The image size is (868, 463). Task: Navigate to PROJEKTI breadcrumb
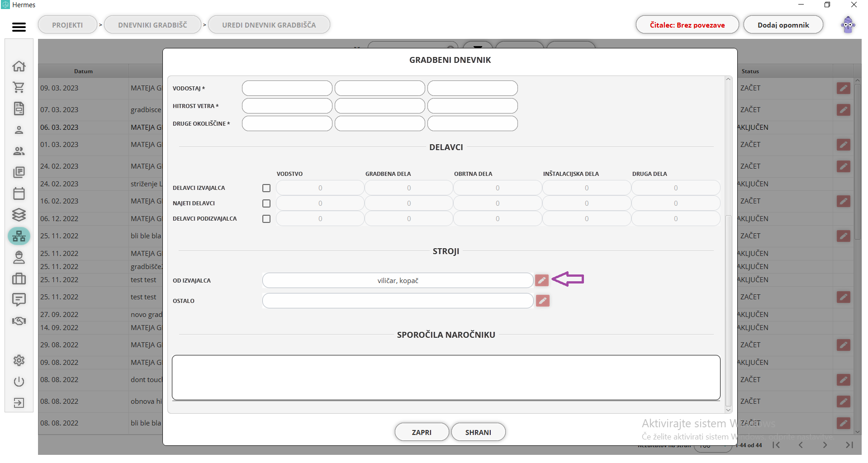pos(67,25)
